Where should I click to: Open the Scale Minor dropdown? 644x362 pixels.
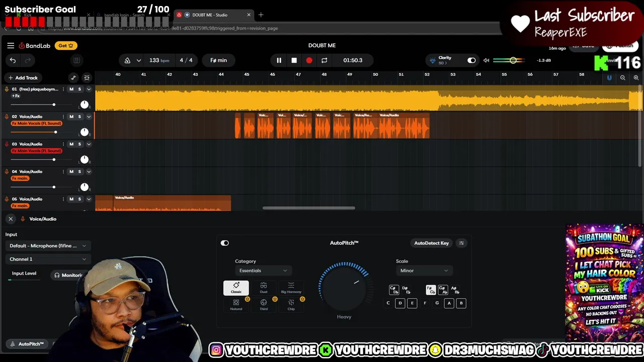(x=424, y=270)
